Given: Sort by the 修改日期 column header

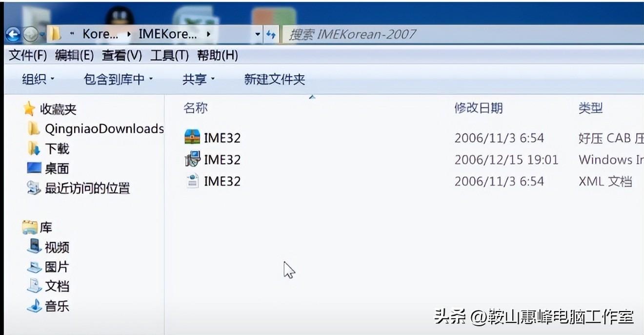Looking at the screenshot, I should tap(479, 108).
